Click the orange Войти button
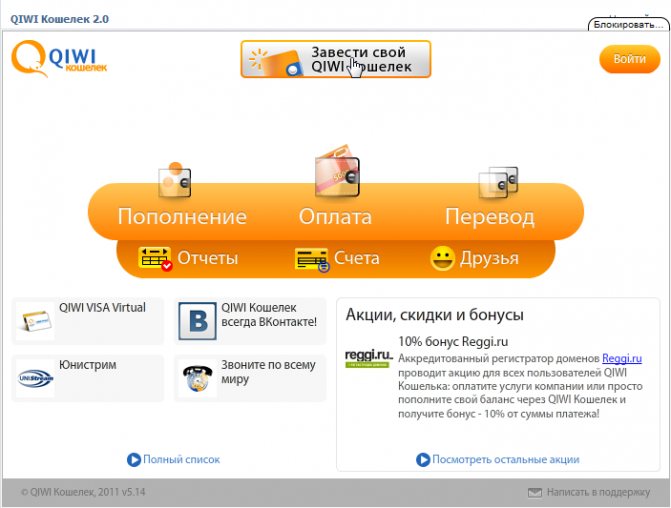Screen dimensions: 671x508 click(x=629, y=59)
